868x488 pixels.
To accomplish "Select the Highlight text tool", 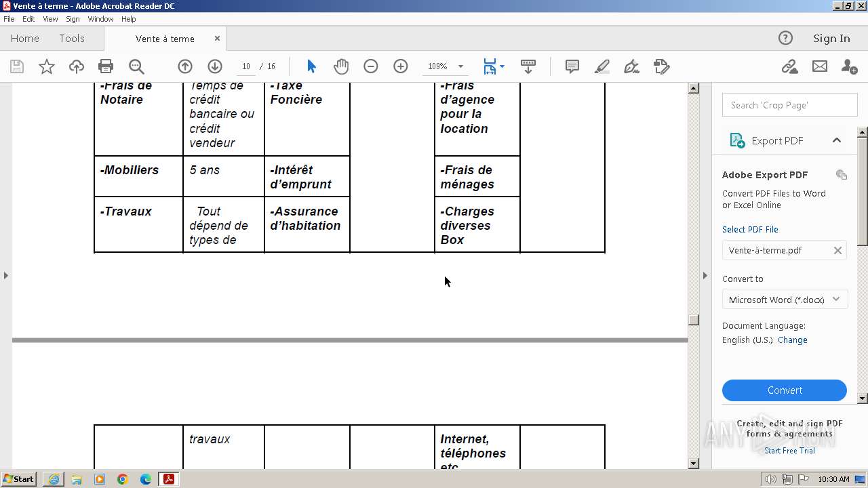I will [601, 66].
